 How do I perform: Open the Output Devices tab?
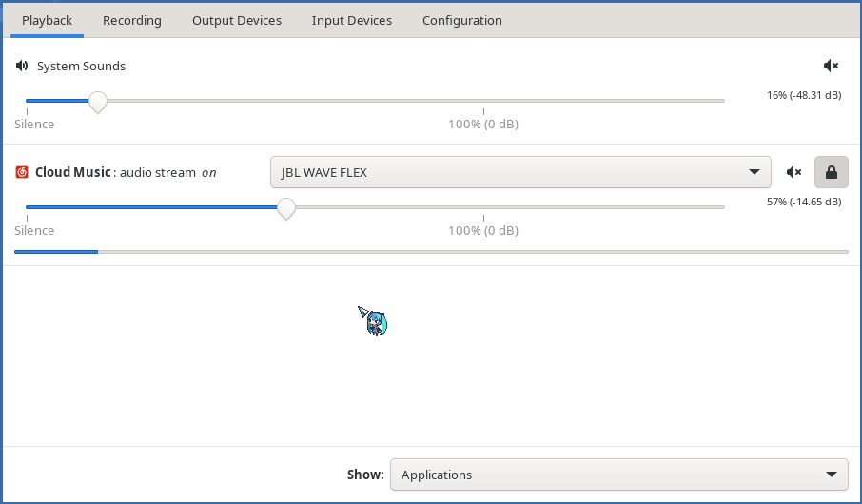pos(237,20)
